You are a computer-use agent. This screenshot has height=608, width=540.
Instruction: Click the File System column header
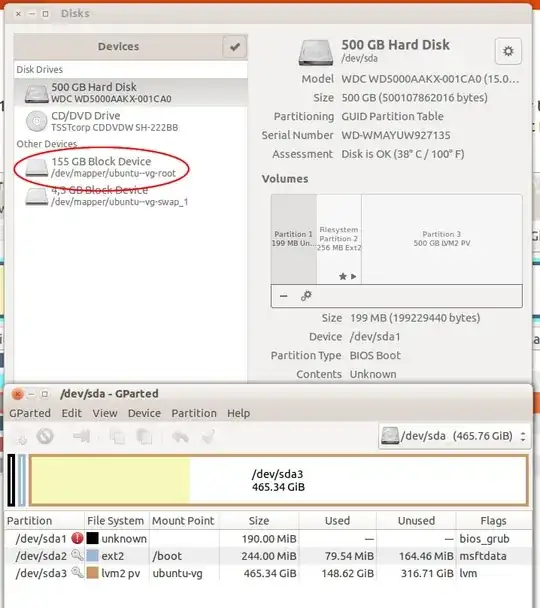pos(117,520)
